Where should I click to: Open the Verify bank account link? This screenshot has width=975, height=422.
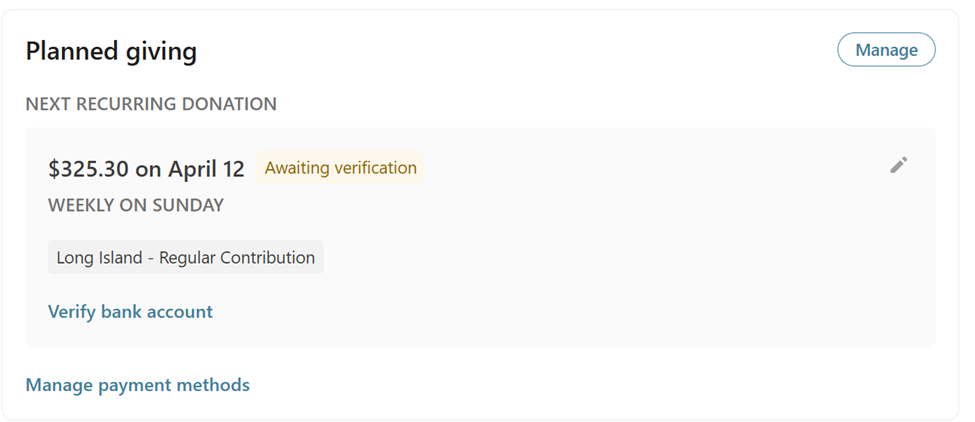[130, 312]
